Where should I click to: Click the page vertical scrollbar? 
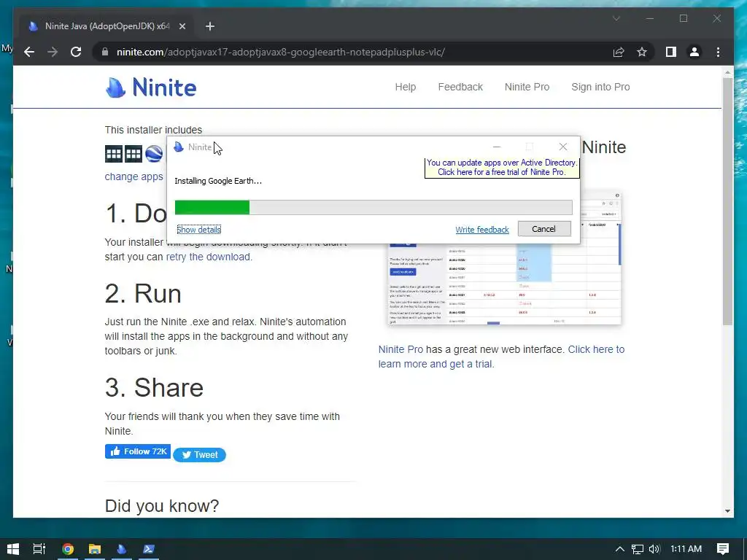pos(727,201)
